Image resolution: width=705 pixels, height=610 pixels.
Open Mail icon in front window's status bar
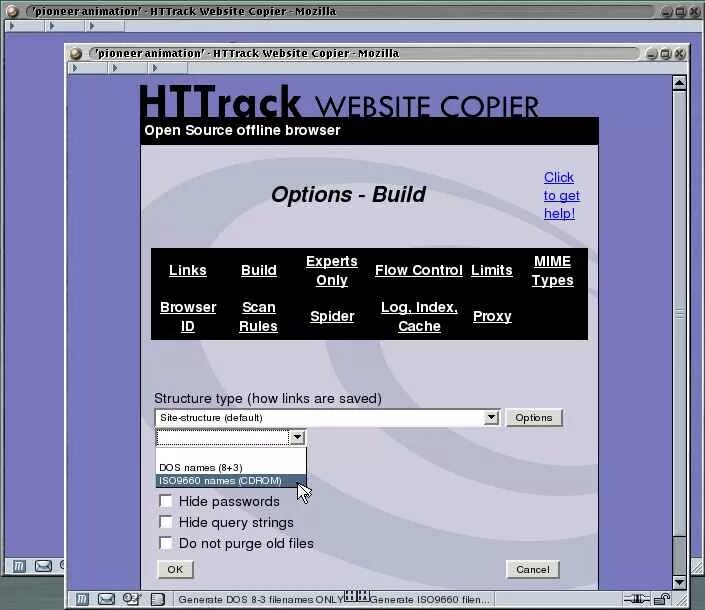pos(106,599)
